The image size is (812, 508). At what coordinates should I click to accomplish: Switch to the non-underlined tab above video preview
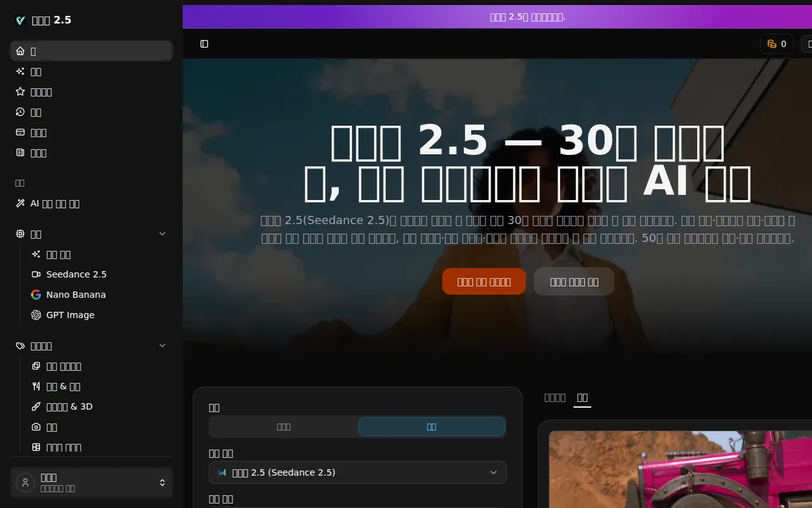555,398
